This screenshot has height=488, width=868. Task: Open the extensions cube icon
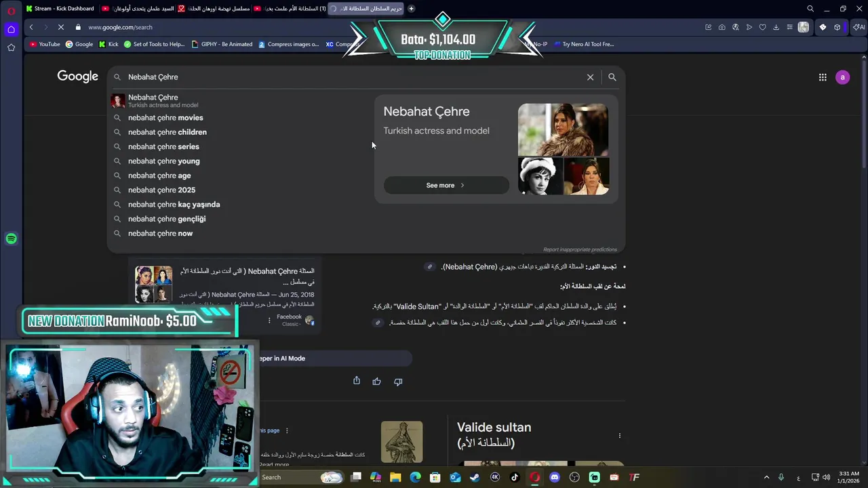click(x=837, y=27)
